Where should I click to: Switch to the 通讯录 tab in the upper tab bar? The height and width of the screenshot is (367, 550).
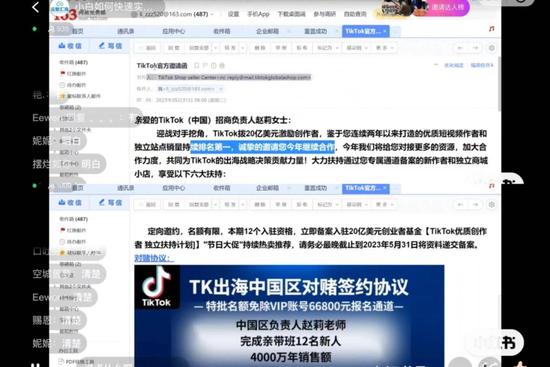(x=126, y=31)
